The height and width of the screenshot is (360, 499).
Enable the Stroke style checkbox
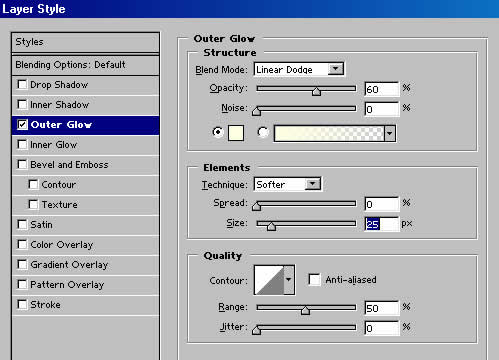tap(22, 305)
